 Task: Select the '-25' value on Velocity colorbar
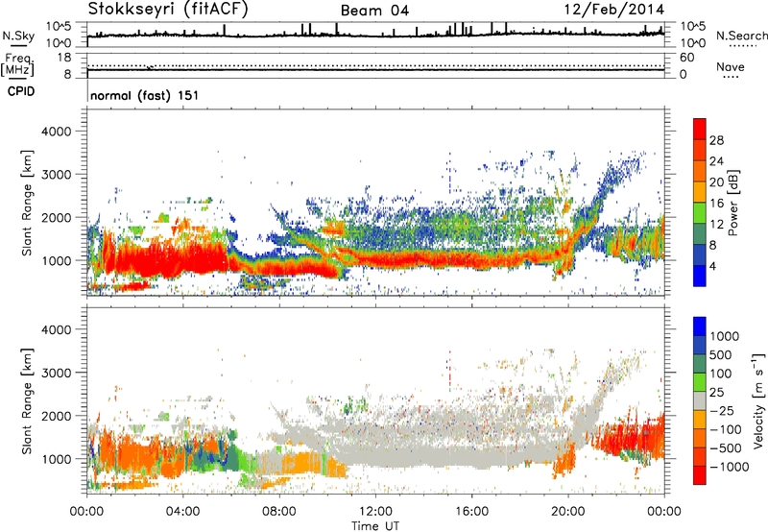pyautogui.click(x=722, y=411)
